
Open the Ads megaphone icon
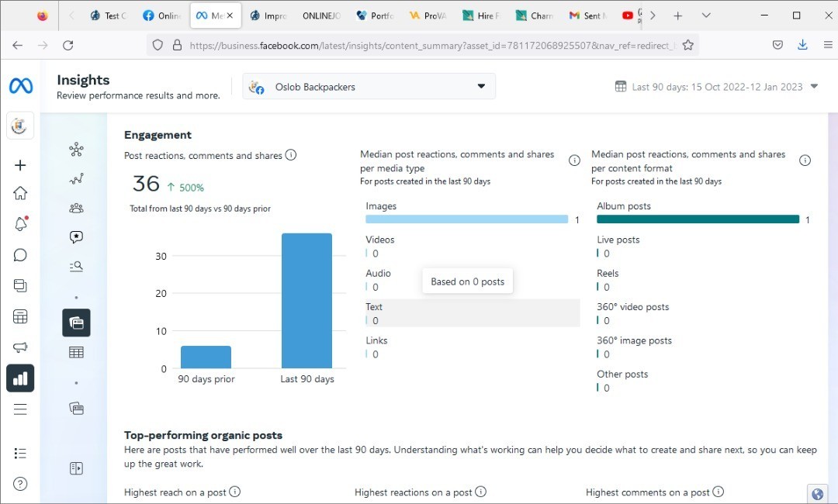20,347
